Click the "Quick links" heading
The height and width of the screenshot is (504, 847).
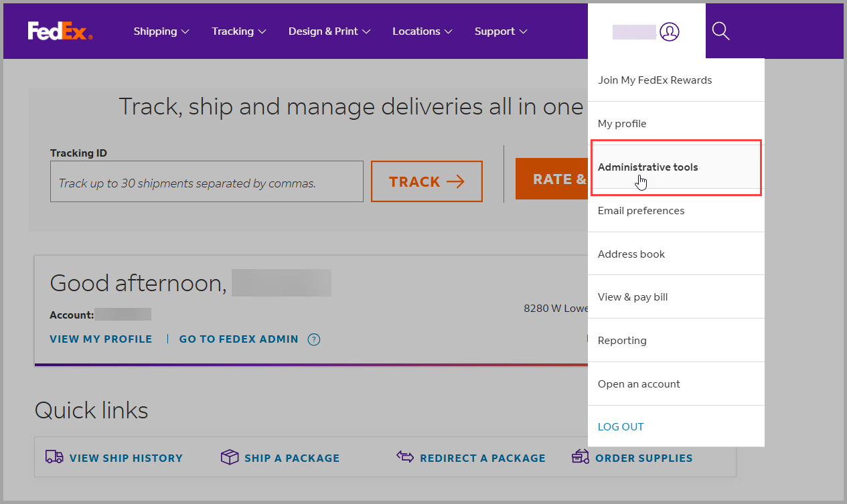91,410
